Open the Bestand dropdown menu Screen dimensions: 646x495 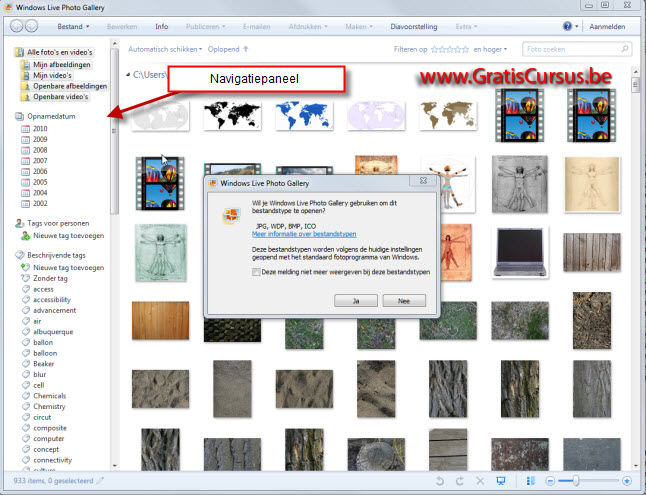[x=73, y=26]
